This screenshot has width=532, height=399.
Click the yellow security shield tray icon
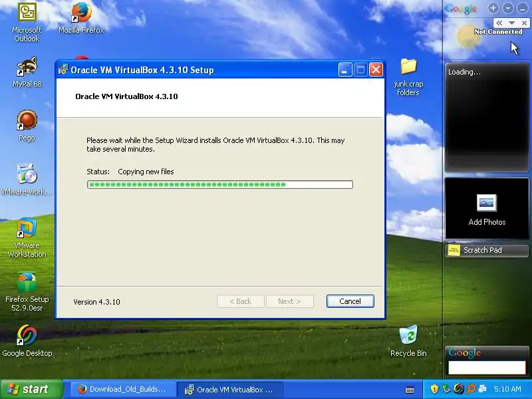click(x=434, y=389)
